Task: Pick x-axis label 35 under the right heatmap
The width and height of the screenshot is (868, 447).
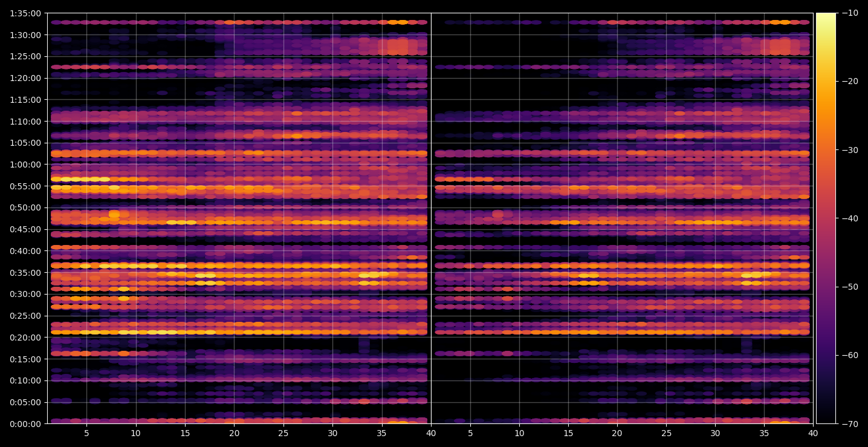Action: pos(764,433)
